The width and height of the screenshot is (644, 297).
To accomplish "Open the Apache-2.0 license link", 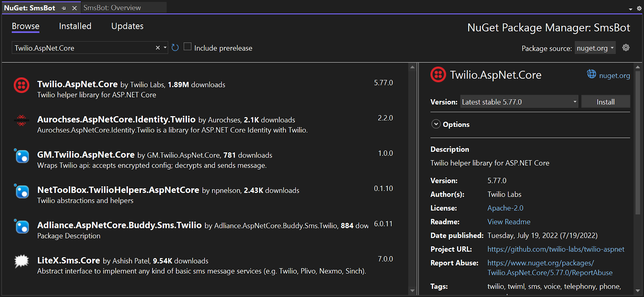I will click(505, 208).
